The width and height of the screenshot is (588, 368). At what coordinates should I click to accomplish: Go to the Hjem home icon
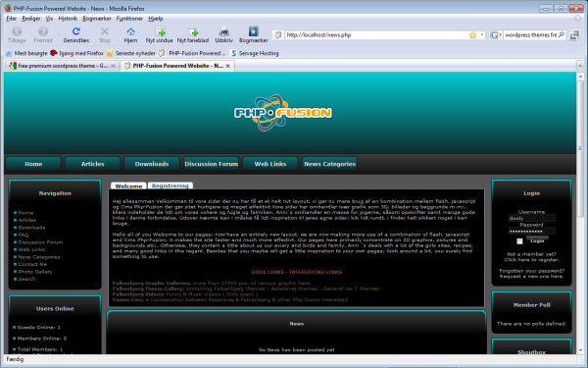tap(130, 31)
